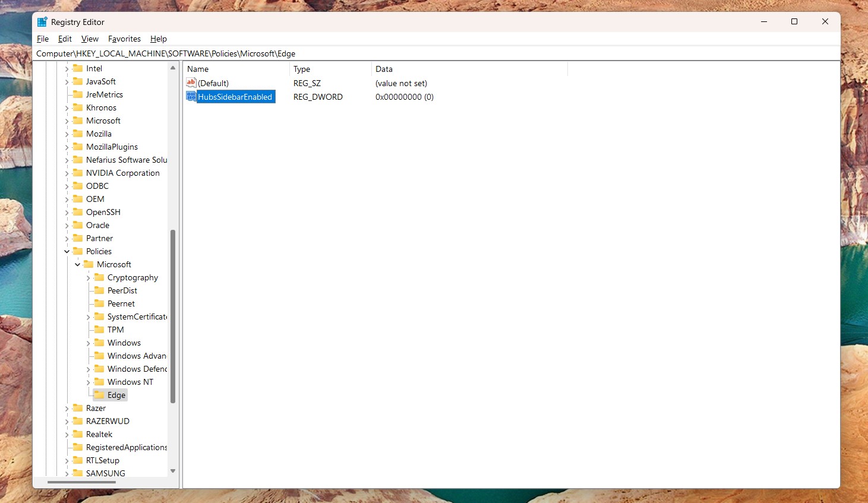Screen dimensions: 868x503
Task: Select the HubsSidebarEnabled value name
Action: click(x=235, y=97)
